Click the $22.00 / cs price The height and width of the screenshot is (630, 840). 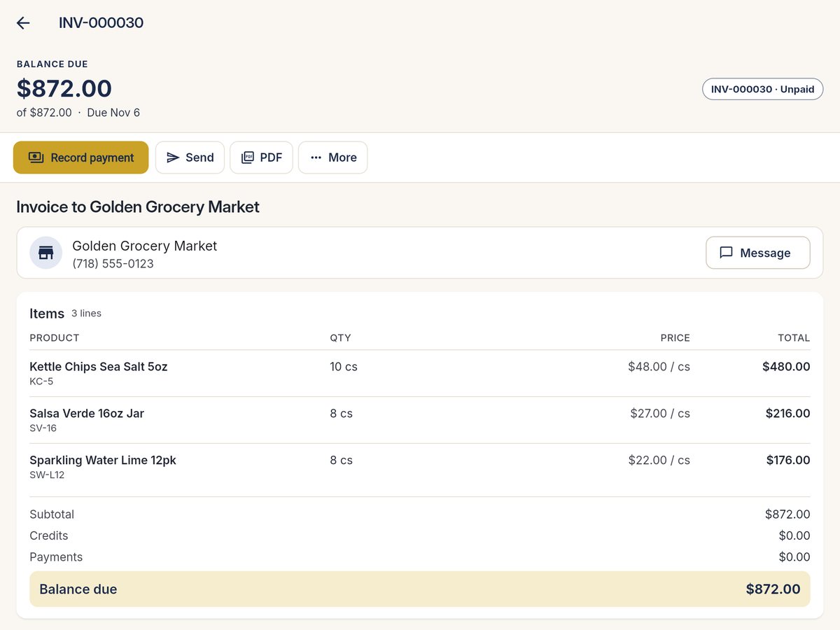(659, 460)
